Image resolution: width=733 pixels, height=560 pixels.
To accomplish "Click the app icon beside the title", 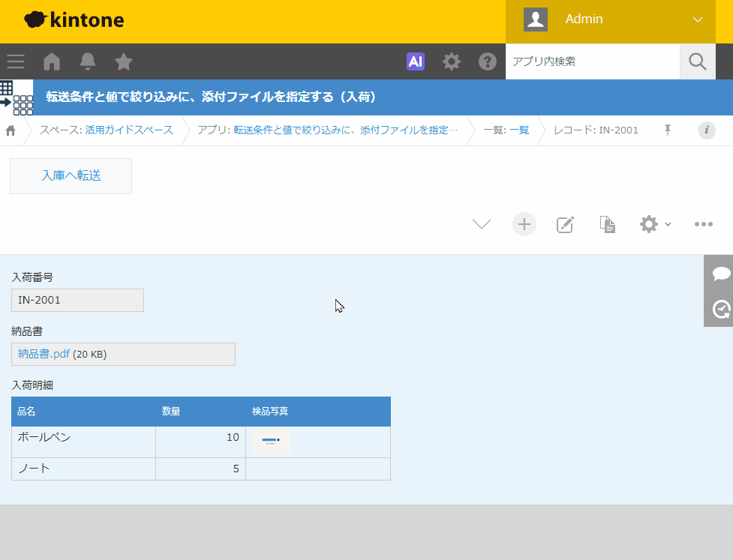I will coord(17,97).
